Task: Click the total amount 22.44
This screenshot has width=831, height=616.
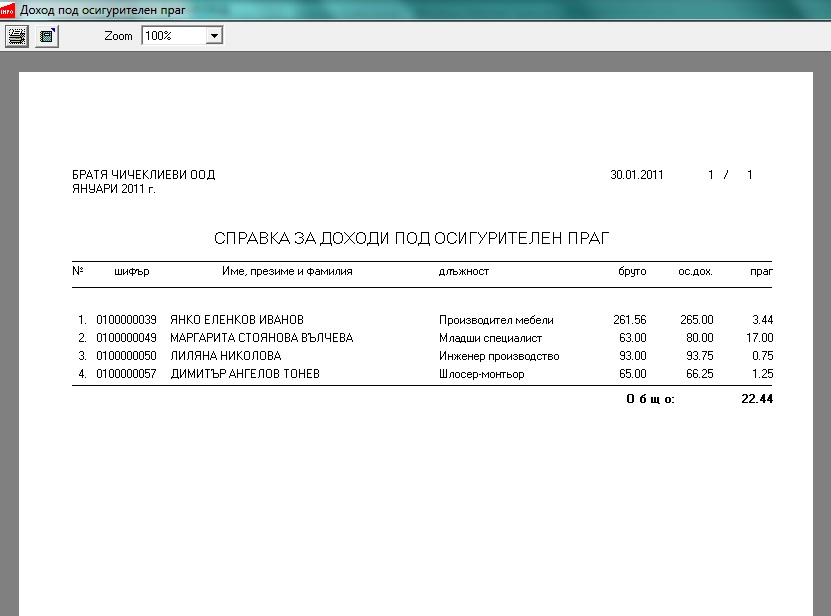Action: pyautogui.click(x=757, y=399)
